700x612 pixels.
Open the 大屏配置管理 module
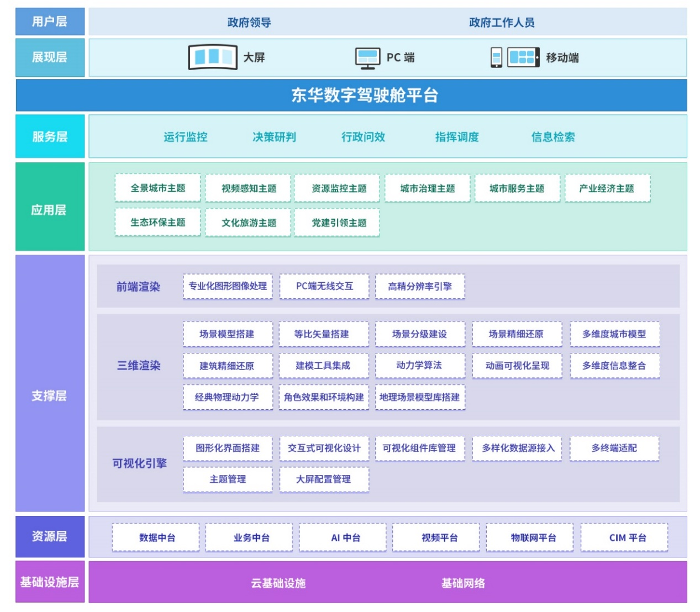coord(324,479)
